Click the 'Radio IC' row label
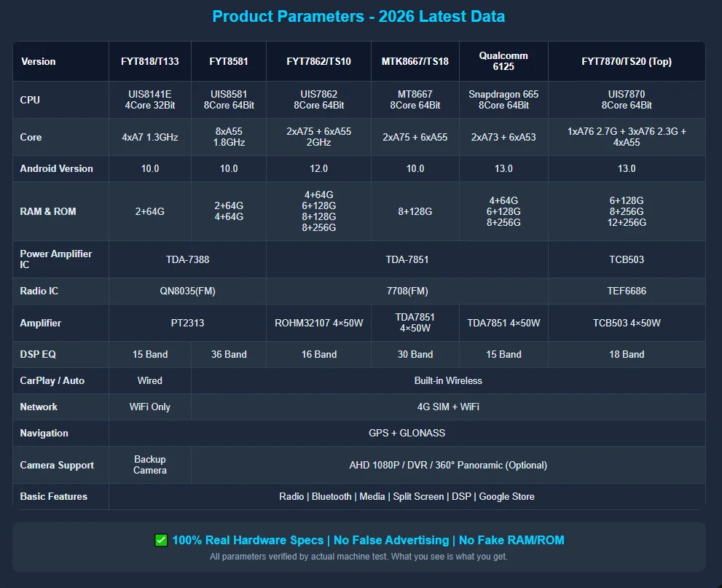The width and height of the screenshot is (722, 588). point(60,291)
